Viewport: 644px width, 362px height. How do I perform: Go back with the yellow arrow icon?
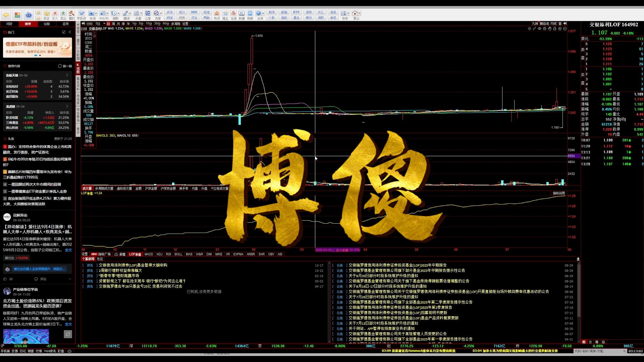[x=6, y=15]
